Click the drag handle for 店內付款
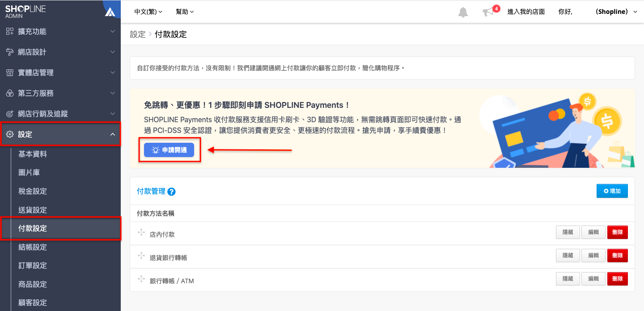644x311 pixels. [x=141, y=233]
